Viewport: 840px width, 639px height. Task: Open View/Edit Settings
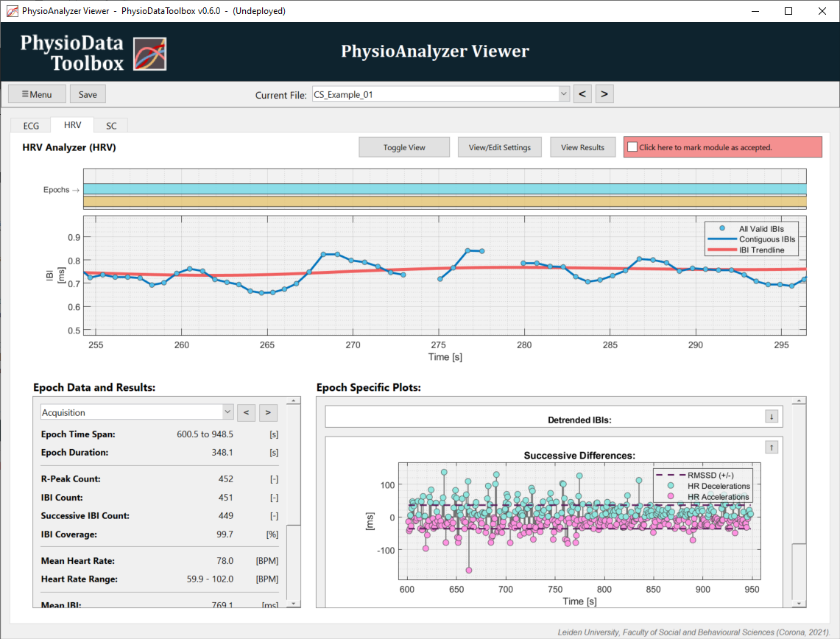(499, 147)
